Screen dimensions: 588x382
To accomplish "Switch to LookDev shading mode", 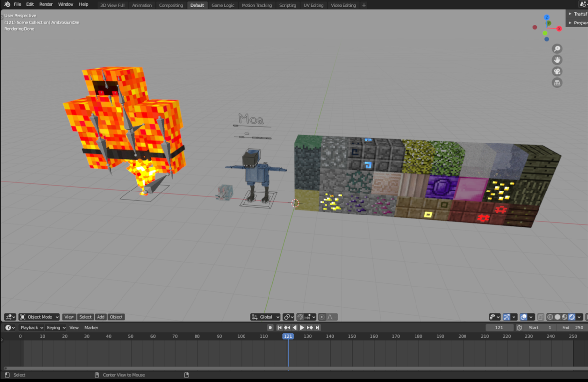I will pos(564,317).
